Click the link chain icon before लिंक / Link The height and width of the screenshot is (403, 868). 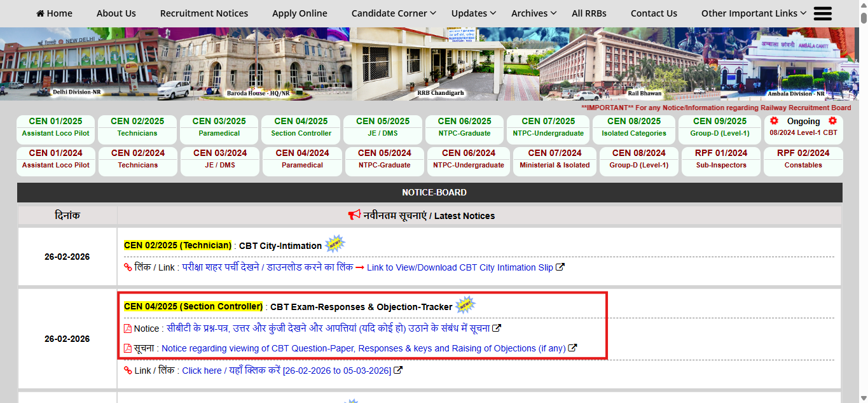127,267
